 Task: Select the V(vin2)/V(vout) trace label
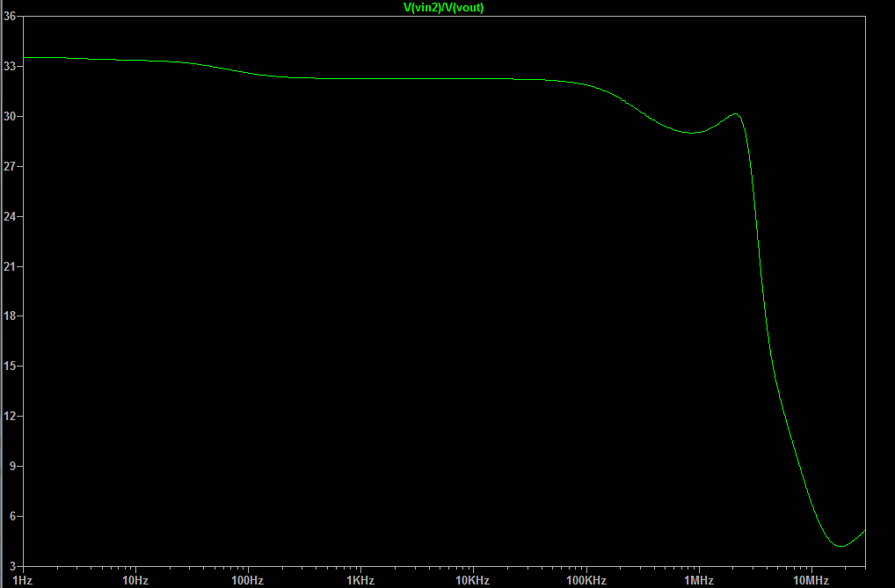[x=443, y=7]
